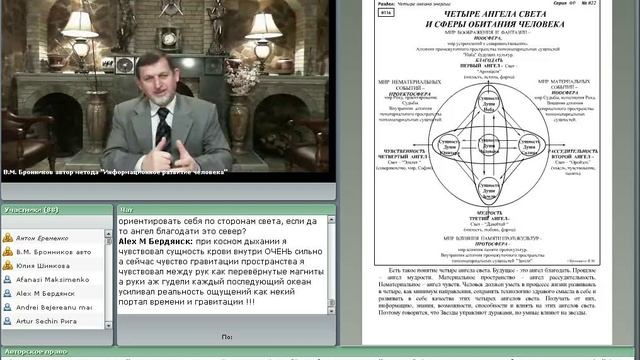Click the chat line starting ориентировать себя

(218, 221)
